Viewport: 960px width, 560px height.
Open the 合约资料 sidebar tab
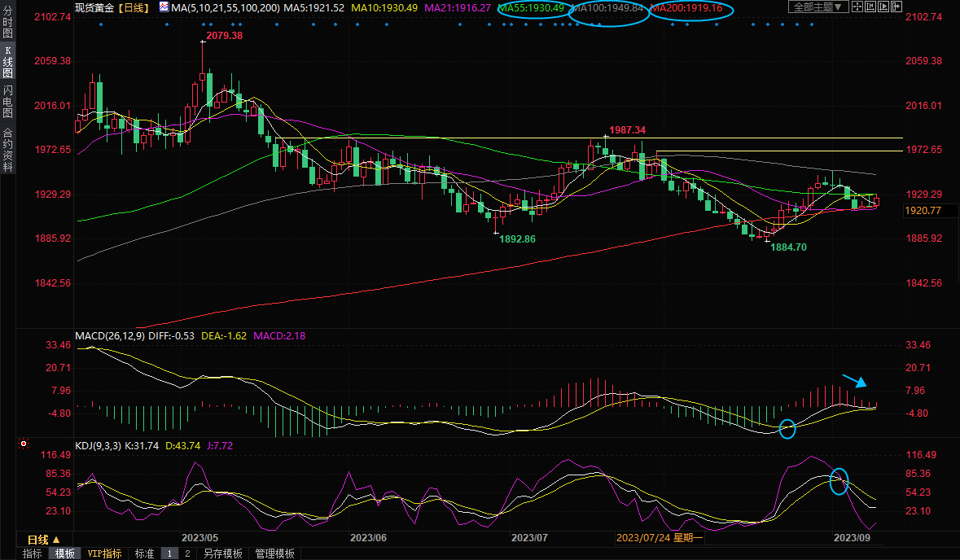click(7, 149)
